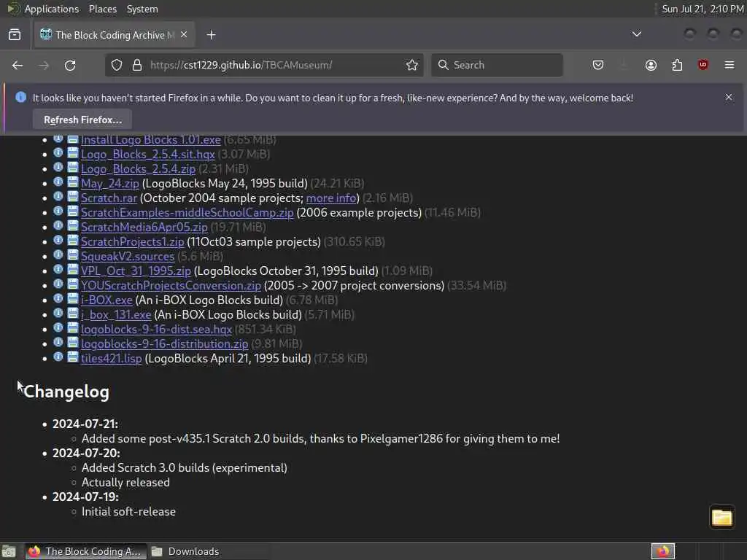The width and height of the screenshot is (747, 560).
Task: Click the padlock site security icon
Action: coord(137,65)
